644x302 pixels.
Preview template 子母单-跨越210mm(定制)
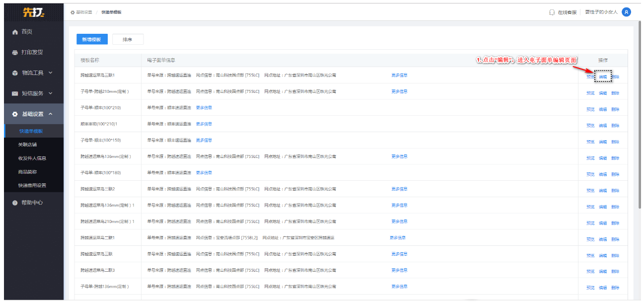[x=590, y=93]
